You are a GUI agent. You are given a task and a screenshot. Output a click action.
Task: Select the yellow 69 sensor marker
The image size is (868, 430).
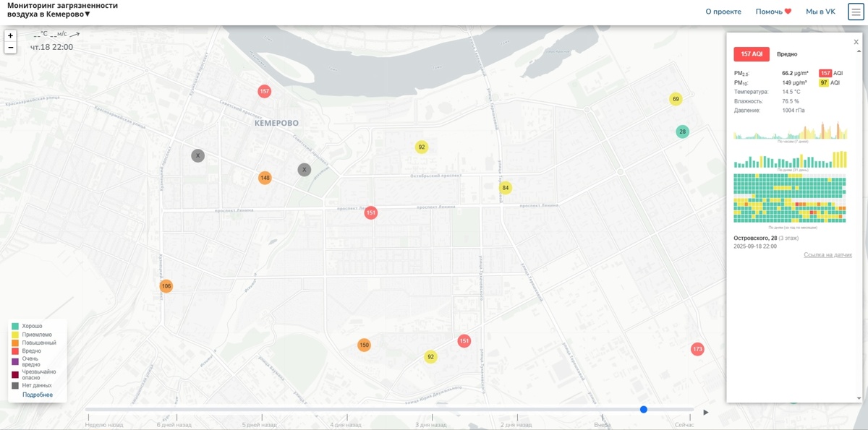point(676,99)
